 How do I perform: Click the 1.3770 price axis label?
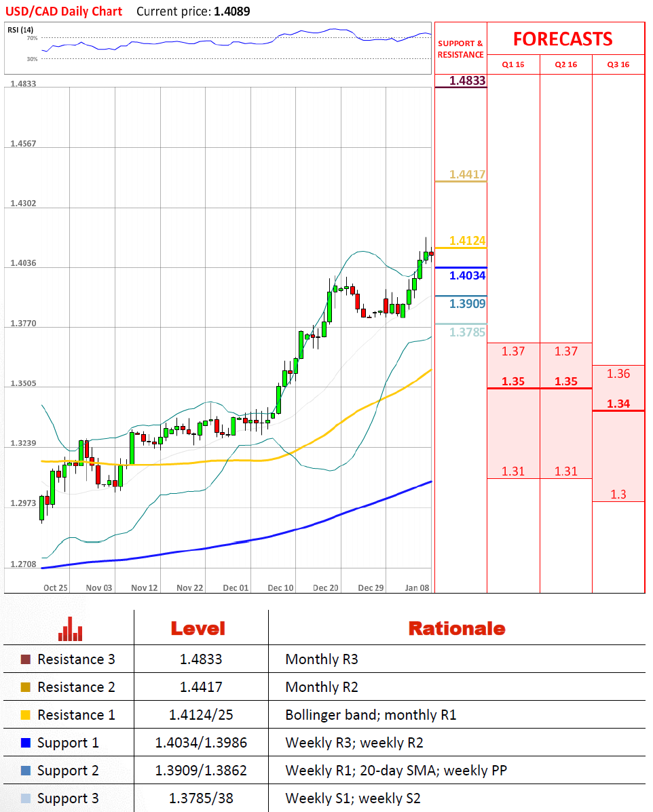(23, 324)
